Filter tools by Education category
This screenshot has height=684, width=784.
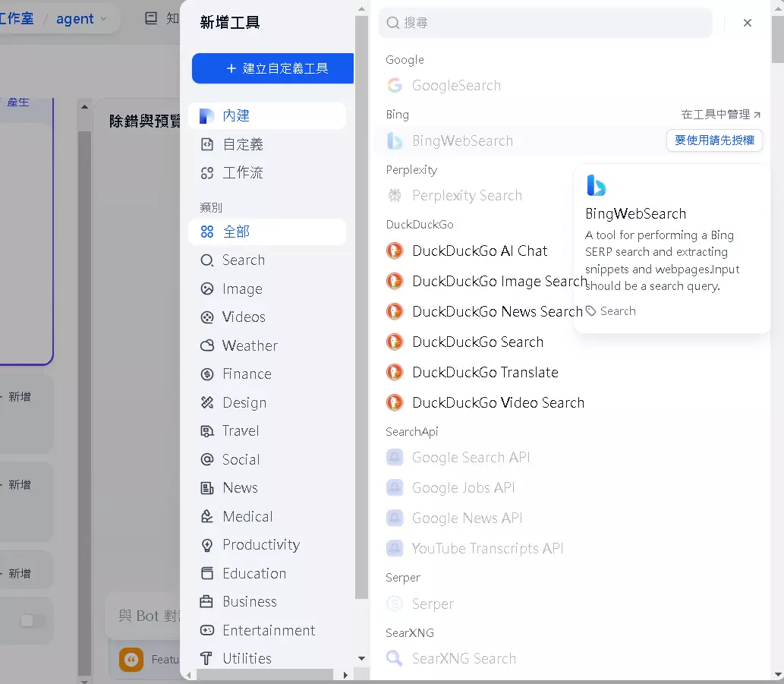267,573
